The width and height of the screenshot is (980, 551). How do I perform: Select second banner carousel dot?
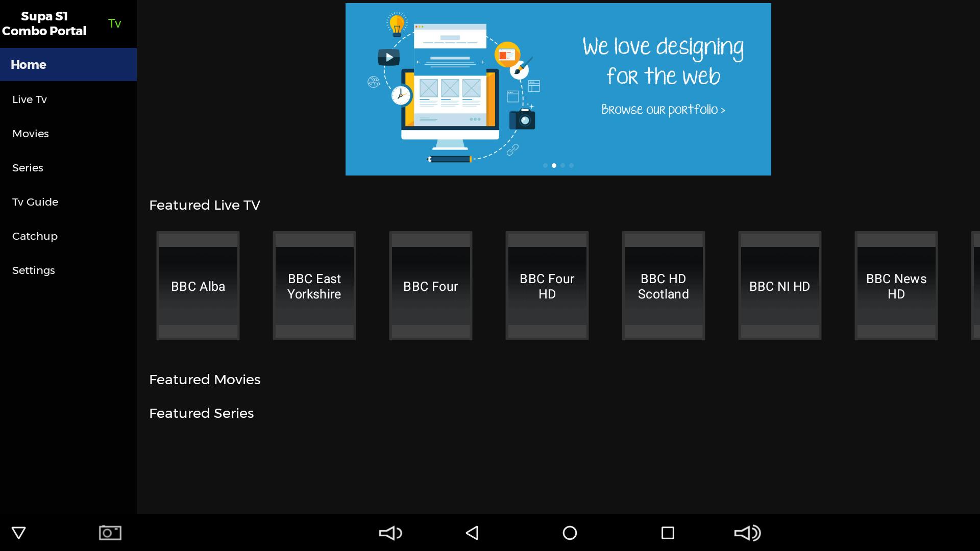[554, 165]
